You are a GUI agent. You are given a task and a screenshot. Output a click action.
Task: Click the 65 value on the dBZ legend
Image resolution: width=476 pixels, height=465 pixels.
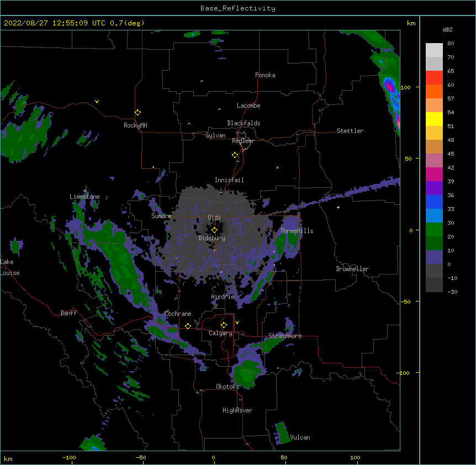(x=451, y=71)
